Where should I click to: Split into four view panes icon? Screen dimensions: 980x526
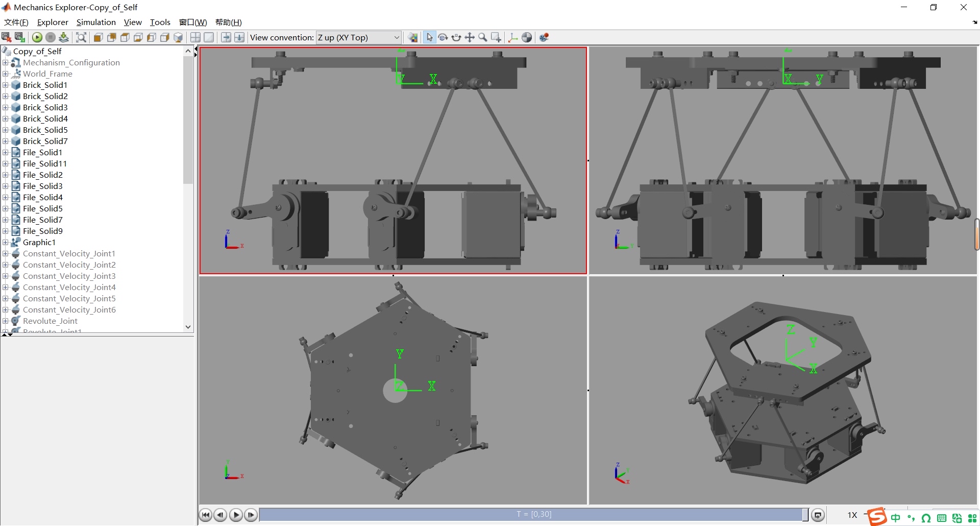pos(195,37)
